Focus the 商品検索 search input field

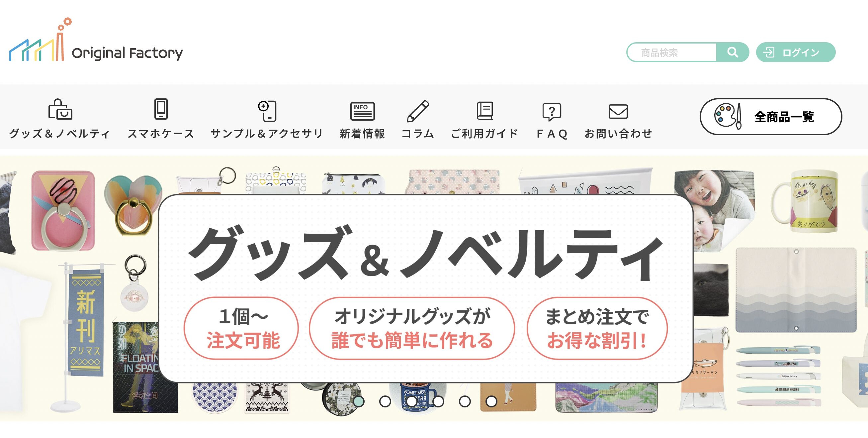(672, 52)
